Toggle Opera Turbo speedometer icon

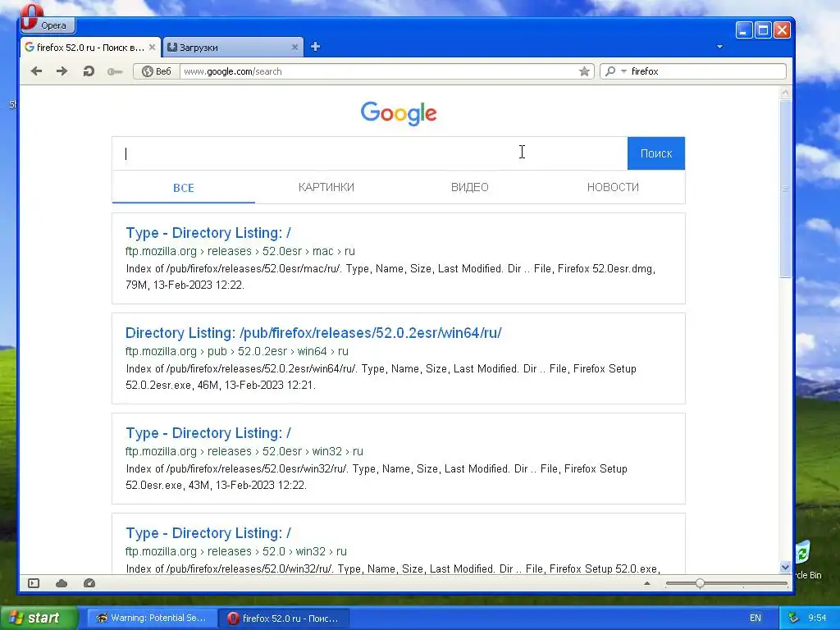click(89, 583)
